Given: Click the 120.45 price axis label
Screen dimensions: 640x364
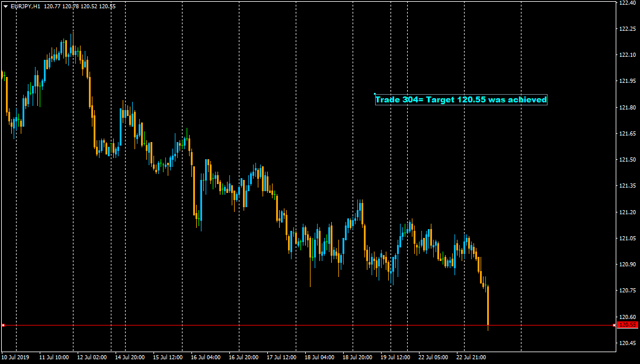Looking at the screenshot, I should point(628,343).
